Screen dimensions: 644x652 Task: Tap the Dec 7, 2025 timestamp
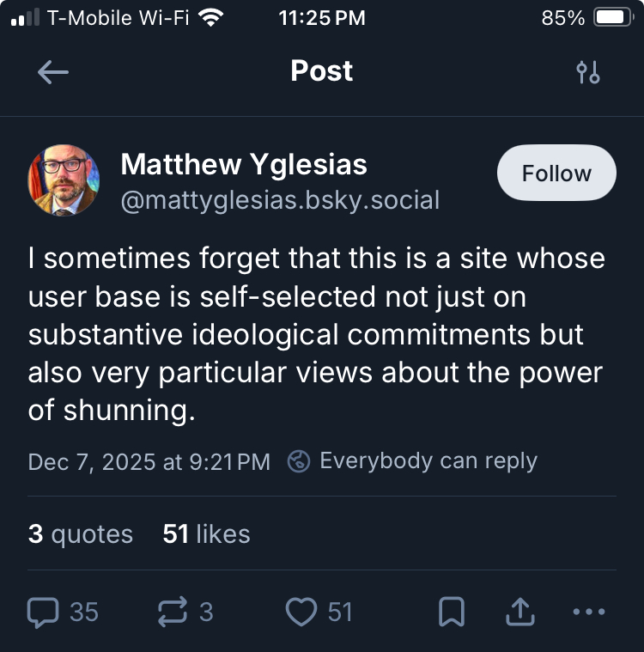click(x=149, y=461)
